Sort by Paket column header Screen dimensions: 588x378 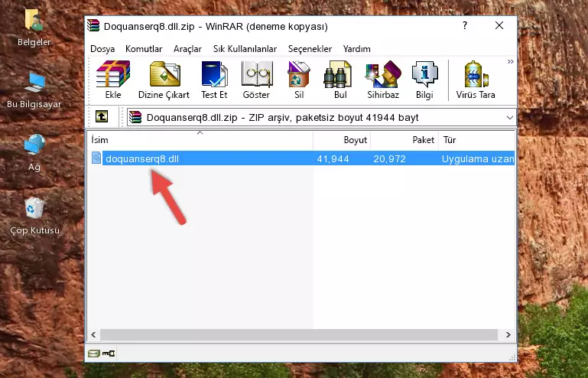click(x=404, y=140)
